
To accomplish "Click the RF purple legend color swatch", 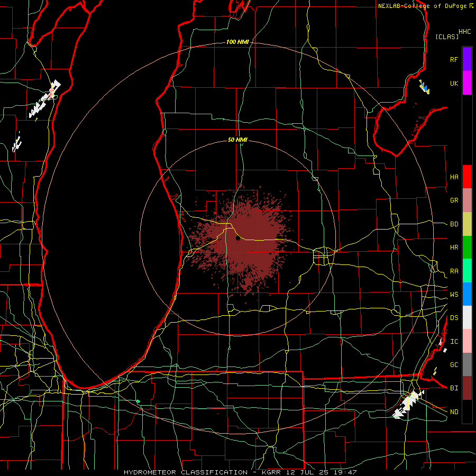I will tap(467, 59).
